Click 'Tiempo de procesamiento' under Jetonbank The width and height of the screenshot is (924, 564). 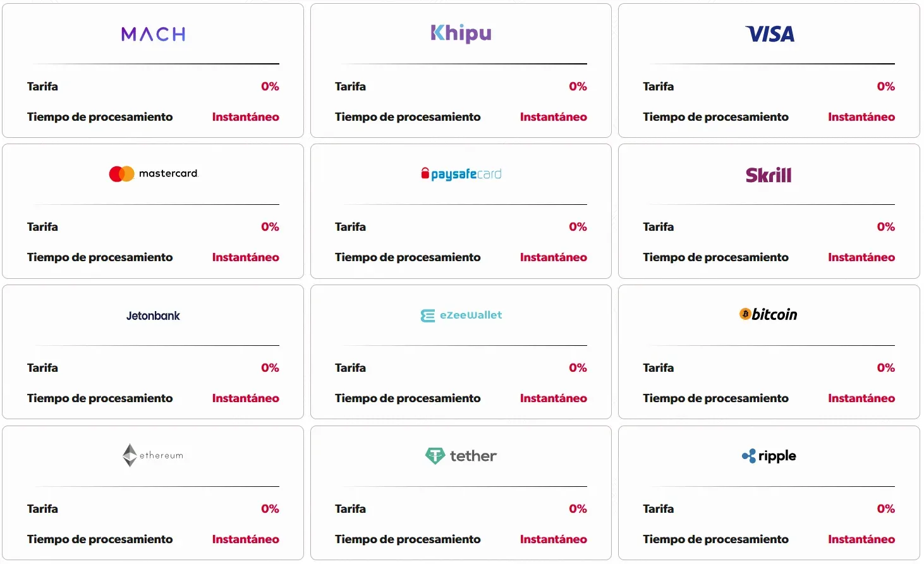pos(100,398)
